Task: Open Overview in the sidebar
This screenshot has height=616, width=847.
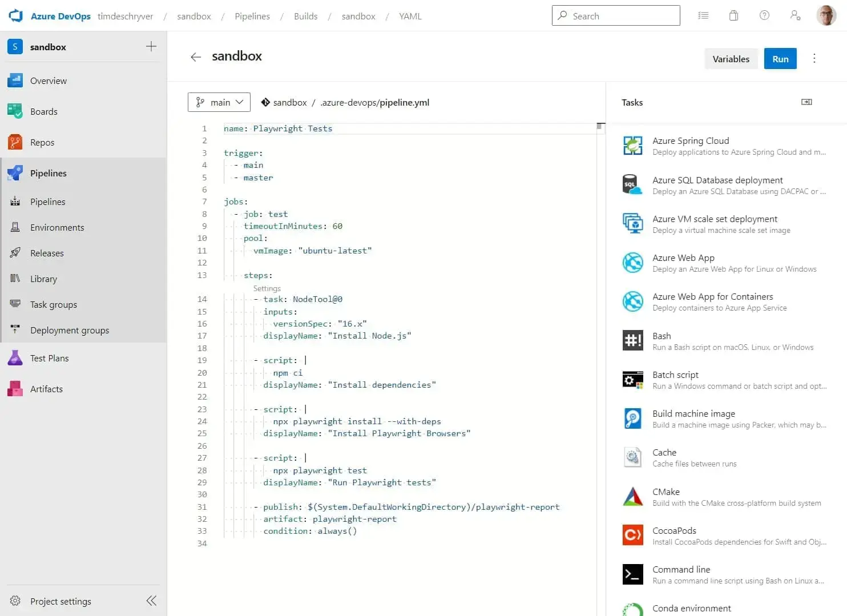Action: coord(83,80)
